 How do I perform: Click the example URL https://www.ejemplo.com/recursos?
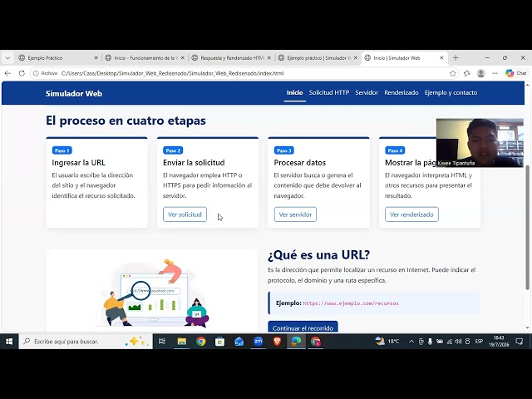point(351,303)
